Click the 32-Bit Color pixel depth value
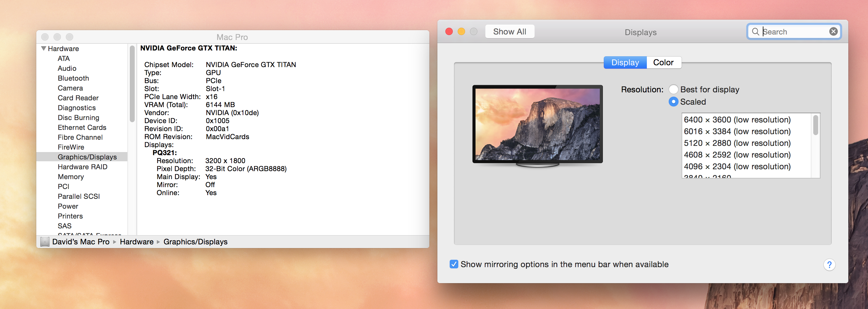The image size is (868, 309). point(246,169)
